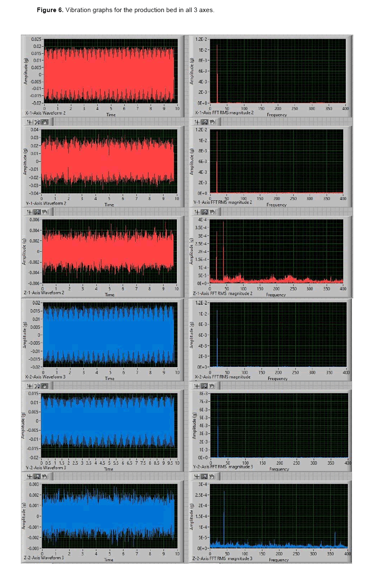Select zoom tool above Y-1-Axis Waveform graph
The height and width of the screenshot is (588, 385).
pos(38,122)
